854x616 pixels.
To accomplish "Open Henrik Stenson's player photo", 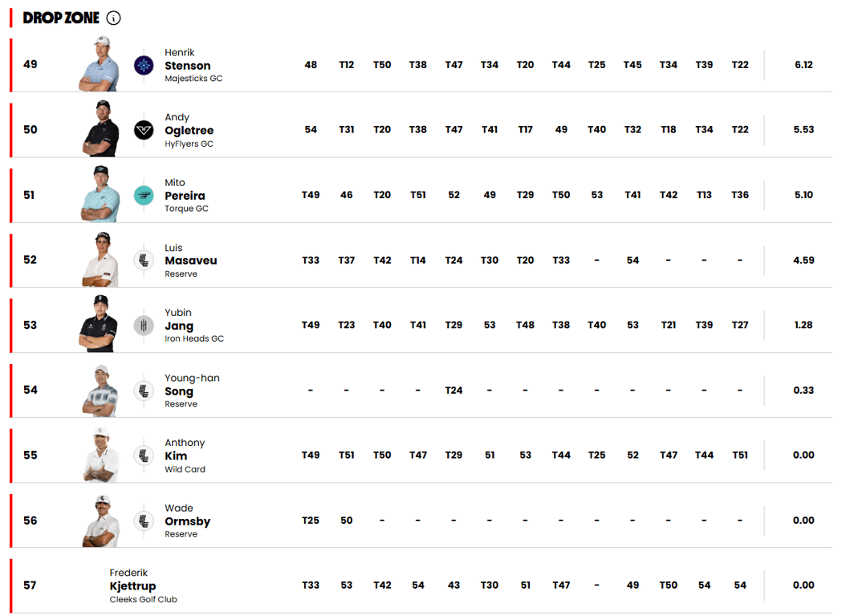I will pyautogui.click(x=100, y=64).
